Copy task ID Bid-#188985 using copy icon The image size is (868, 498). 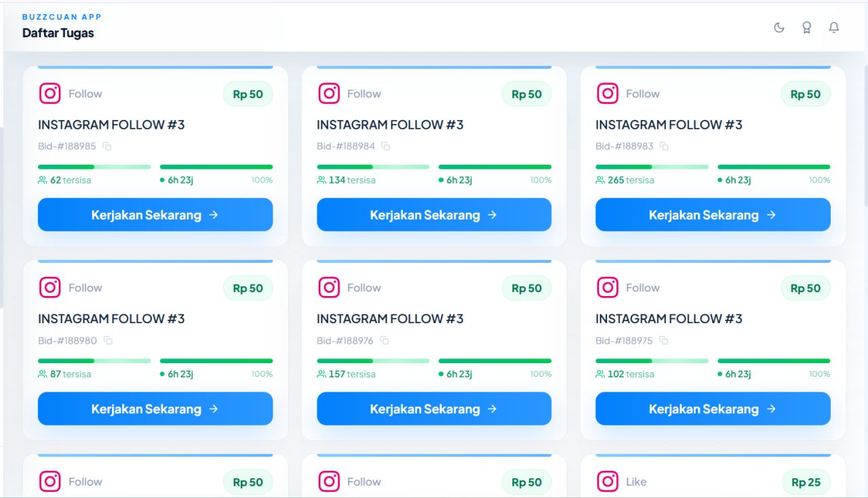coord(107,146)
